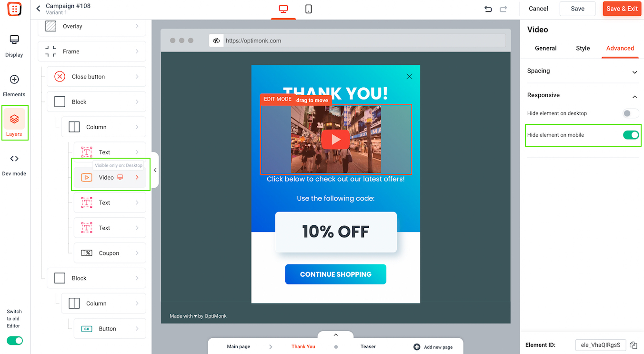Switch to the Style tab
Screen dimensions: 644x354
[x=583, y=48]
